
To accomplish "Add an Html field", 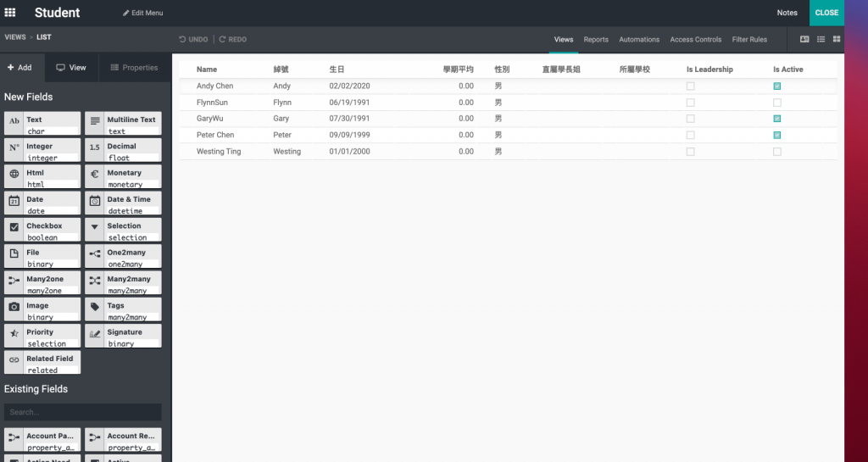I will 42,176.
